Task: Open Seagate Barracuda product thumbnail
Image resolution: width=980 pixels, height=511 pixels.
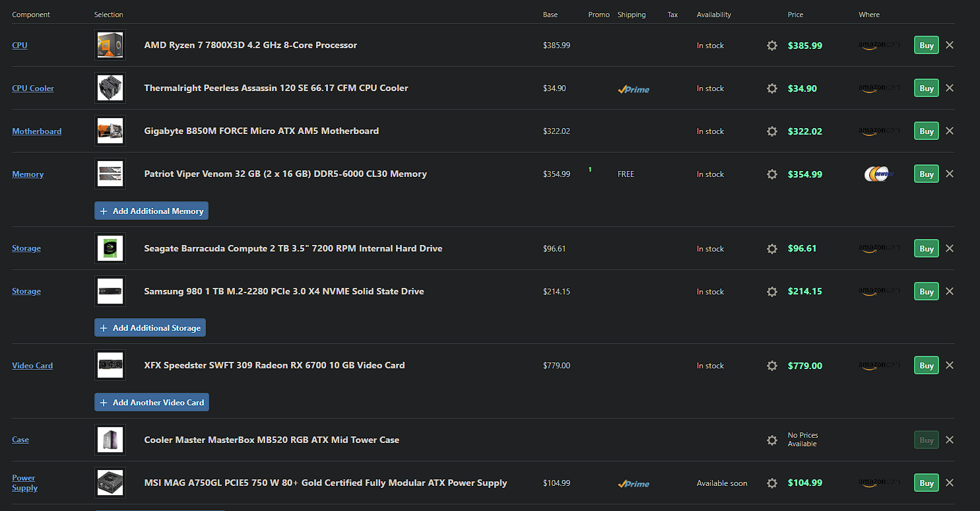Action: (110, 249)
